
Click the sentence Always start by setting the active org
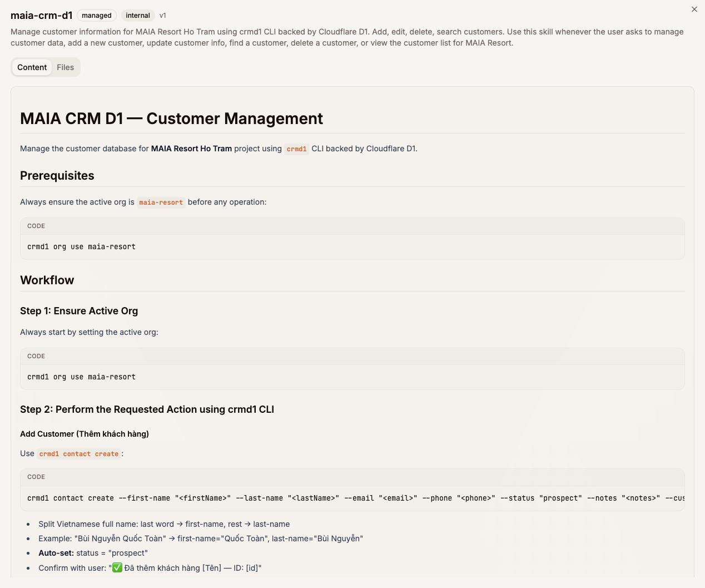pyautogui.click(x=89, y=332)
